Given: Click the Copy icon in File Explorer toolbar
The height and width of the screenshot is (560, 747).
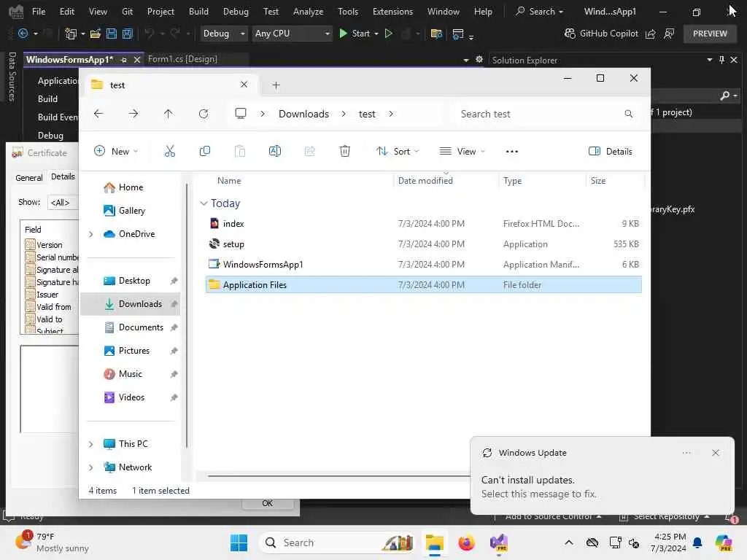Looking at the screenshot, I should (x=205, y=152).
